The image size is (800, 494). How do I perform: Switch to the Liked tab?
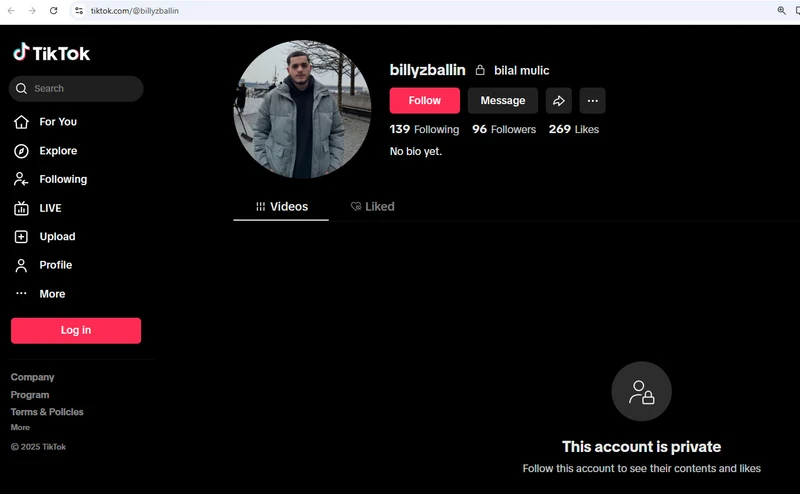click(x=372, y=207)
